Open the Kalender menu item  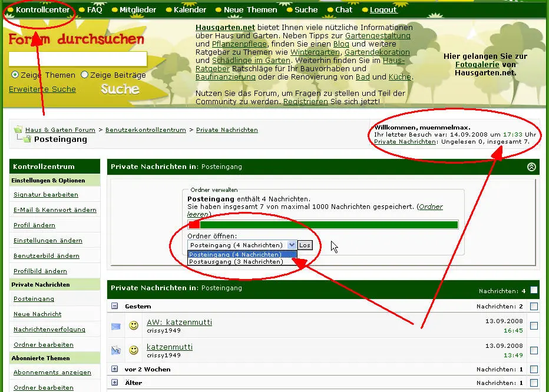click(190, 10)
